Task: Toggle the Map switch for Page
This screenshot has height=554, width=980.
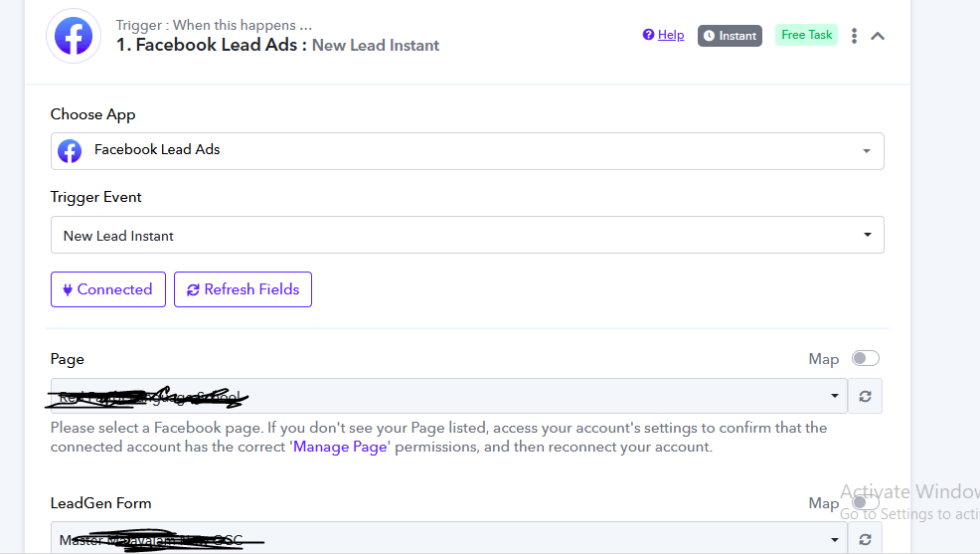Action: pos(866,358)
